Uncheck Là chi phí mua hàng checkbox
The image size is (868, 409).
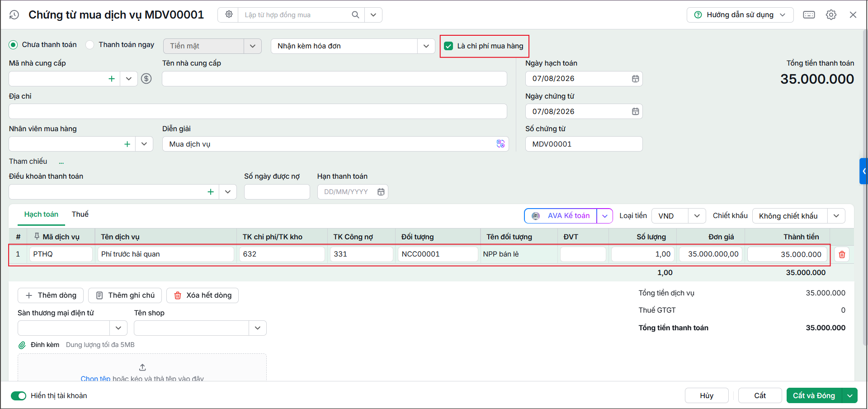point(448,46)
